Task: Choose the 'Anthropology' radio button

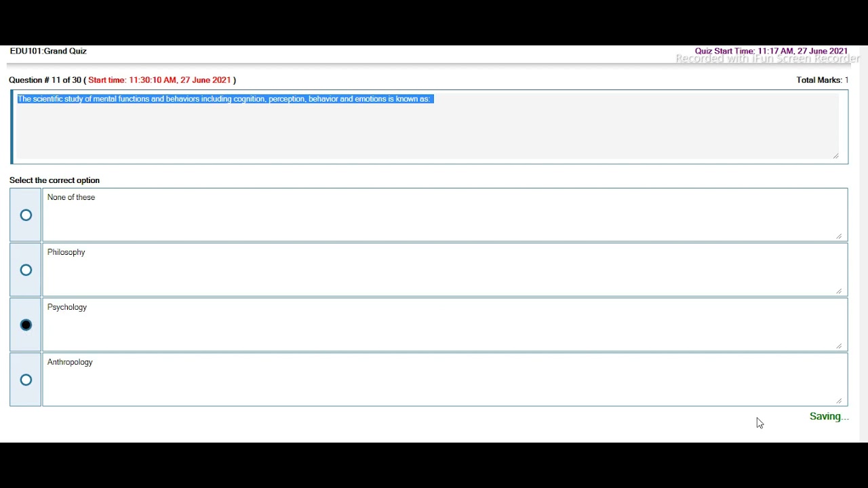Action: (x=26, y=380)
